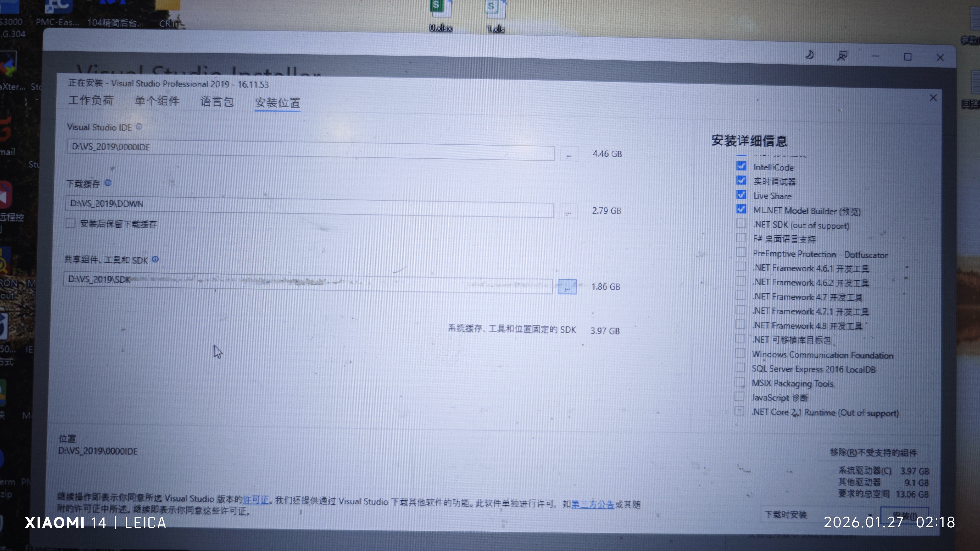The height and width of the screenshot is (551, 980).
Task: Switch to the 工作负荷 tab
Action: 91,100
